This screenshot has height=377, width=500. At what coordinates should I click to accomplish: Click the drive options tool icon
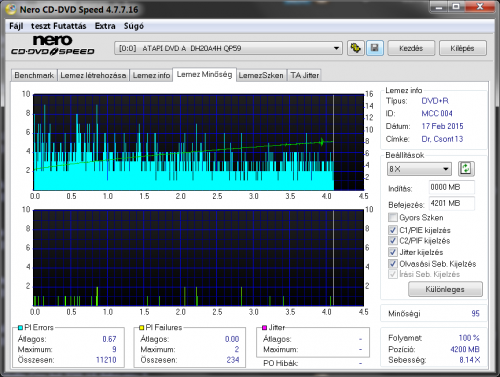pos(355,48)
